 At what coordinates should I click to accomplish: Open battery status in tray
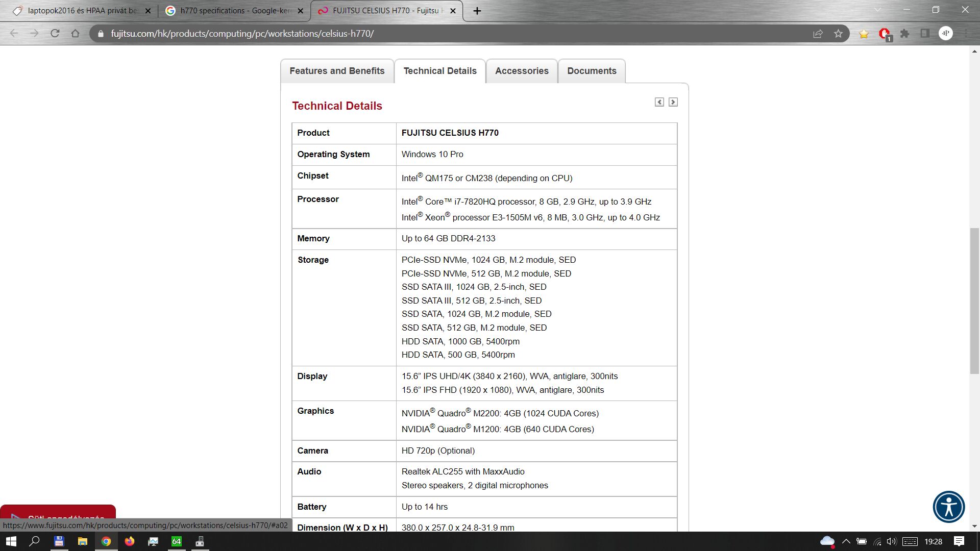tap(861, 541)
